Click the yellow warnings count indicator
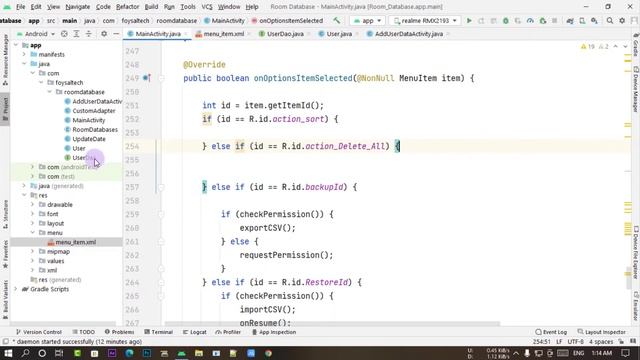This screenshot has height=360, width=640. [588, 47]
